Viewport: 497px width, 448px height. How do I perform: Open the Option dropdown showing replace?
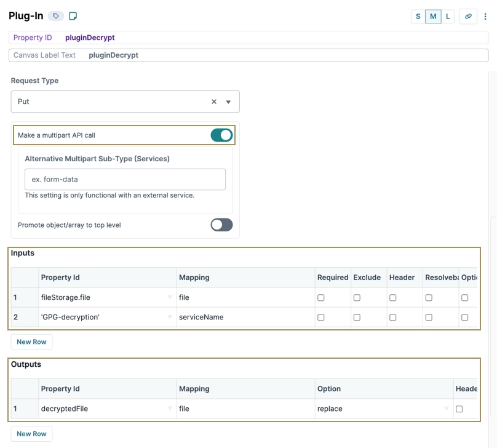coord(447,408)
